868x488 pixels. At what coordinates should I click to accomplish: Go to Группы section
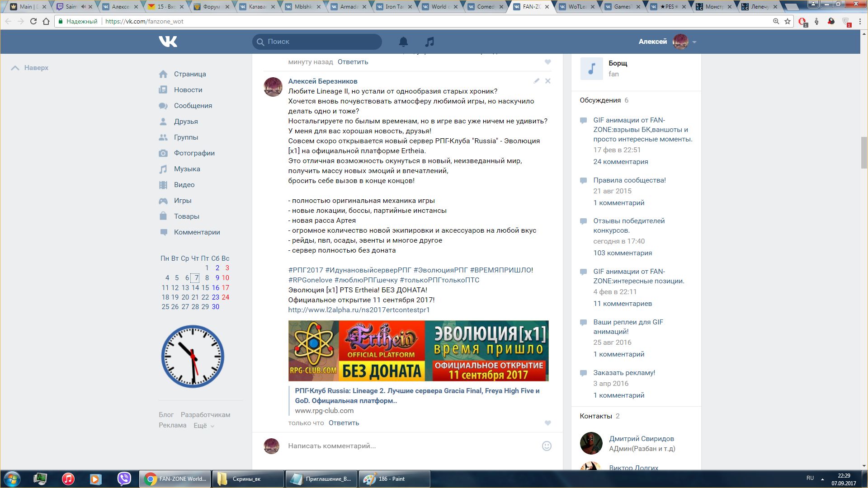186,137
